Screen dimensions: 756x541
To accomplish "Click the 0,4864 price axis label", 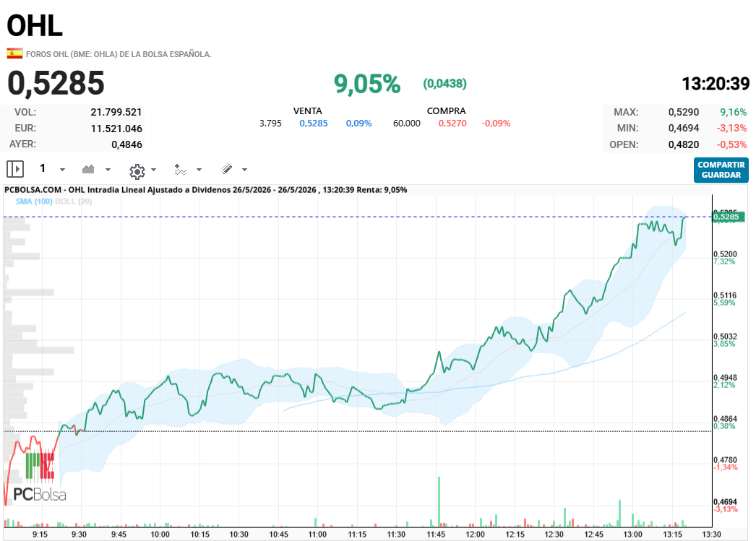I will [725, 419].
